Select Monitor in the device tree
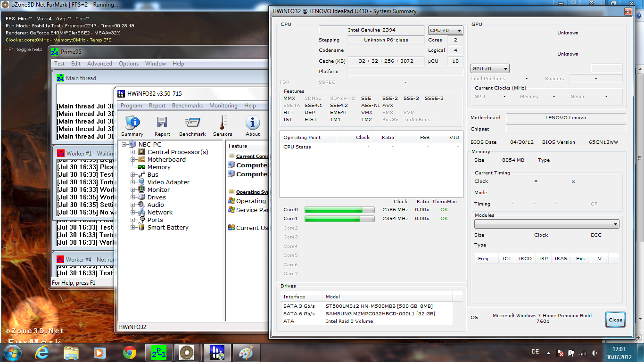This screenshot has height=362, width=644. coord(158,189)
